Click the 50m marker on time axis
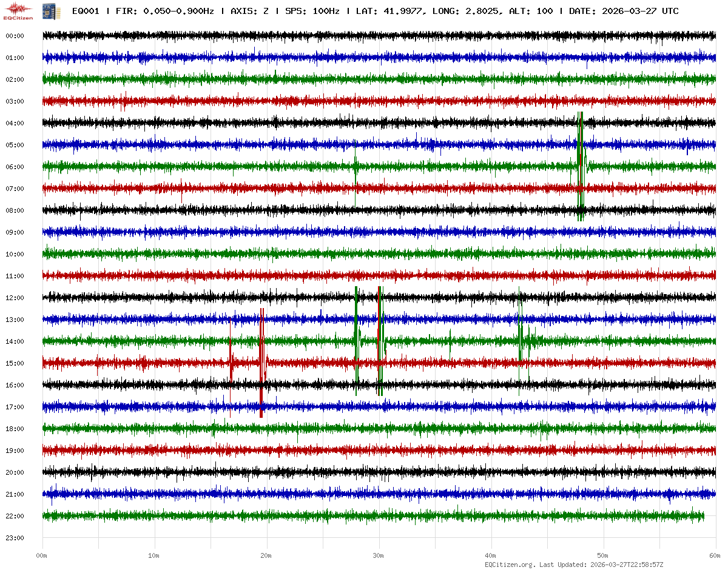Screen dimensions: 728x570 pos(603,555)
